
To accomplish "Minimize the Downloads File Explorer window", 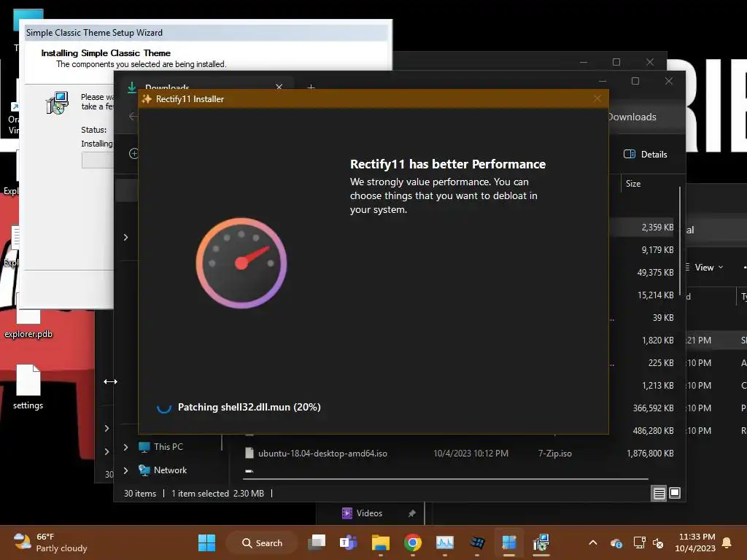I will click(x=602, y=81).
